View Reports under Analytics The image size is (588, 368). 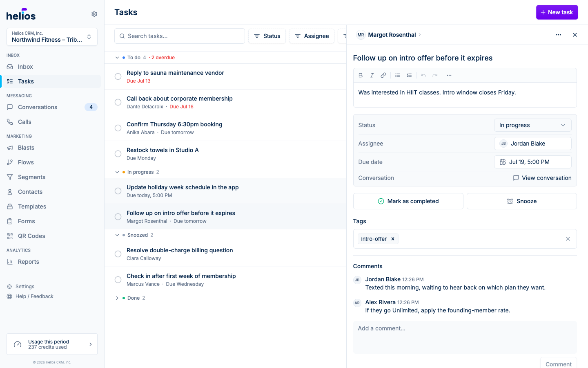[52, 262]
